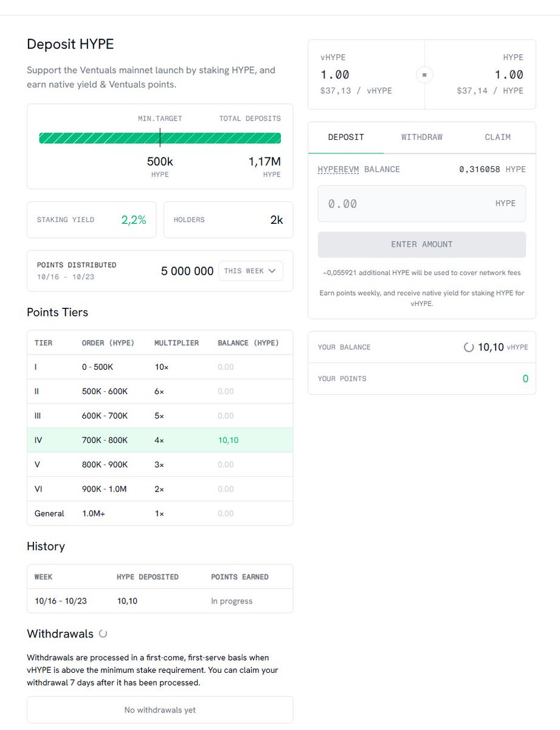Select the Tier I row 0 - 500K
The width and height of the screenshot is (560, 730).
[x=160, y=367]
